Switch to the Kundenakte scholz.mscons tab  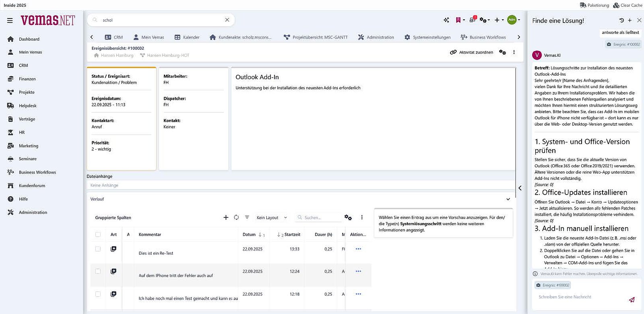click(241, 37)
